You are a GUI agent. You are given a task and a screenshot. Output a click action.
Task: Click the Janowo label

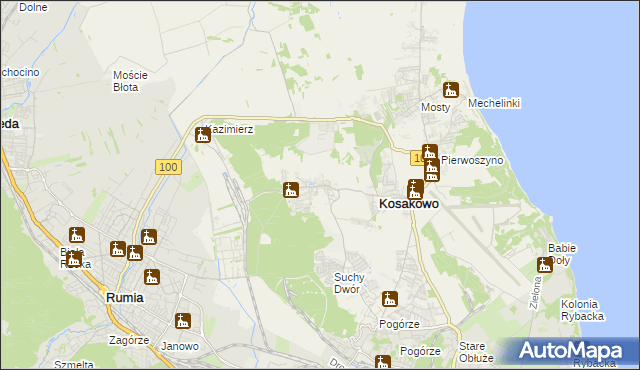[180, 346]
